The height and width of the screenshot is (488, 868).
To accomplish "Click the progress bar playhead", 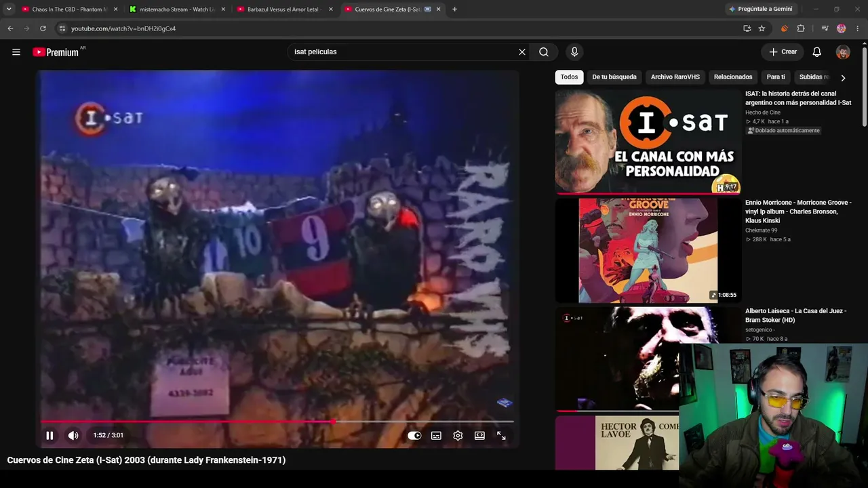I will click(333, 422).
